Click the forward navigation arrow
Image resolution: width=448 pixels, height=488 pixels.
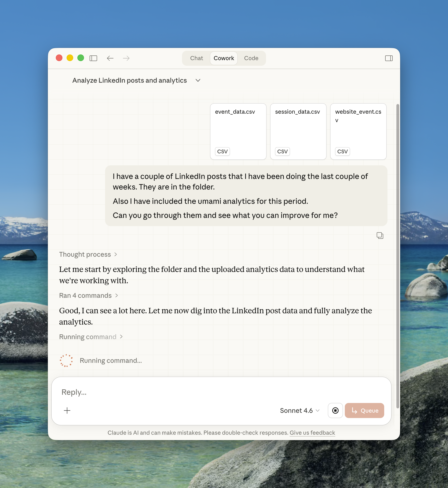click(126, 58)
